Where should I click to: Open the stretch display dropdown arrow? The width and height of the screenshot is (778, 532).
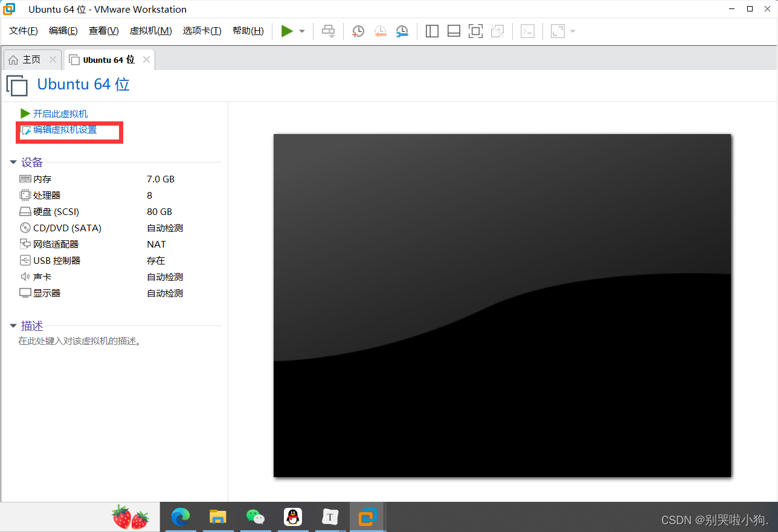coord(573,31)
